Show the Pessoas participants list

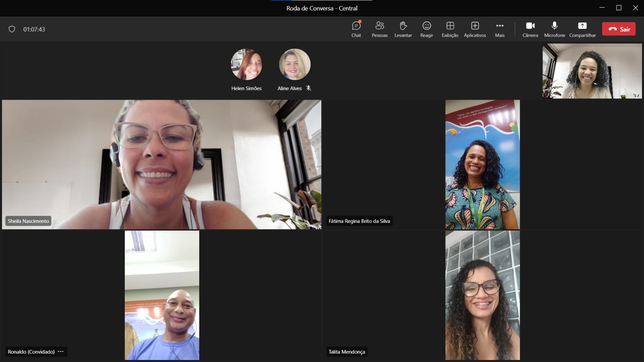click(380, 29)
